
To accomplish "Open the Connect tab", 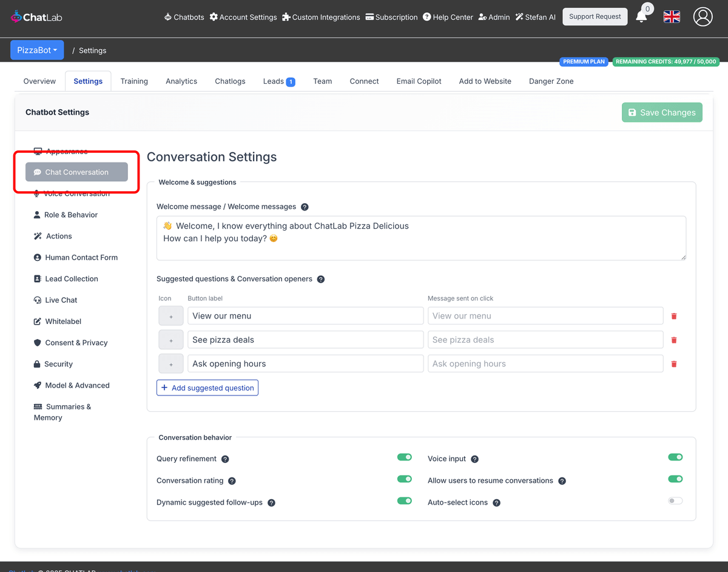I will 364,81.
